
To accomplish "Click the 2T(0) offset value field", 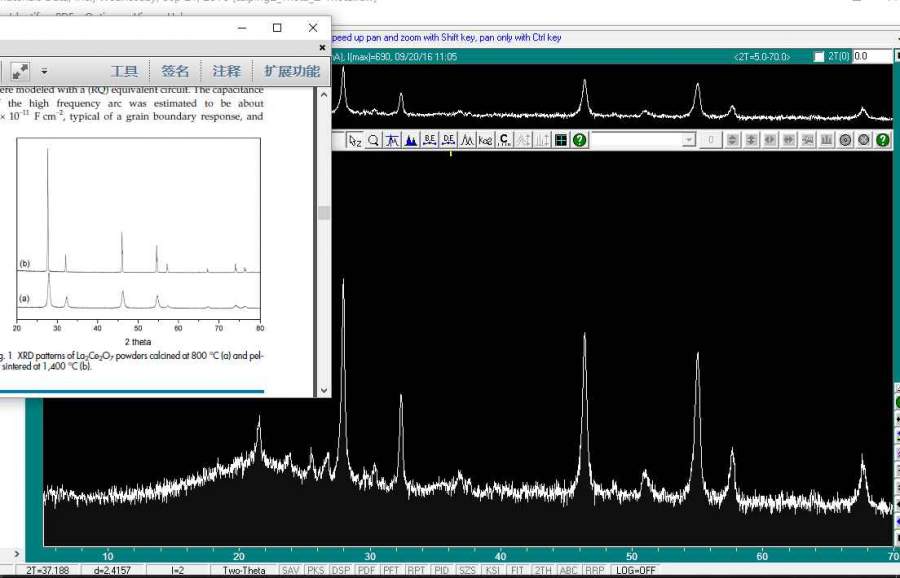I will pyautogui.click(x=871, y=56).
